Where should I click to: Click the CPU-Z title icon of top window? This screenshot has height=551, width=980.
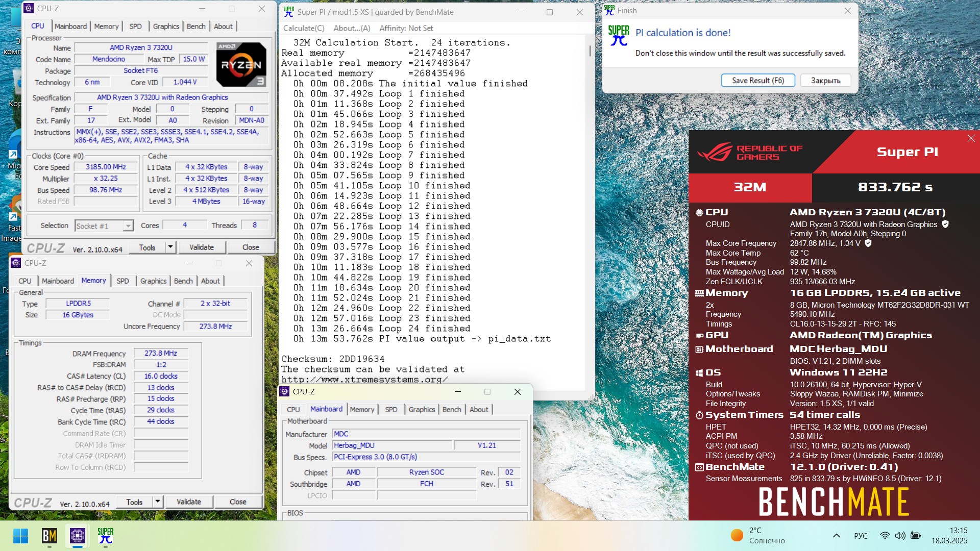pos(29,8)
